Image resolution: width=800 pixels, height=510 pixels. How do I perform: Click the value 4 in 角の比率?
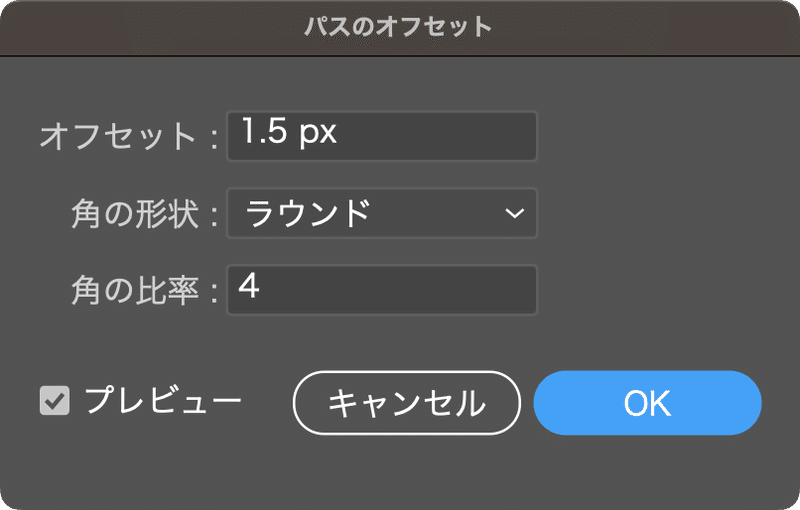coord(249,286)
